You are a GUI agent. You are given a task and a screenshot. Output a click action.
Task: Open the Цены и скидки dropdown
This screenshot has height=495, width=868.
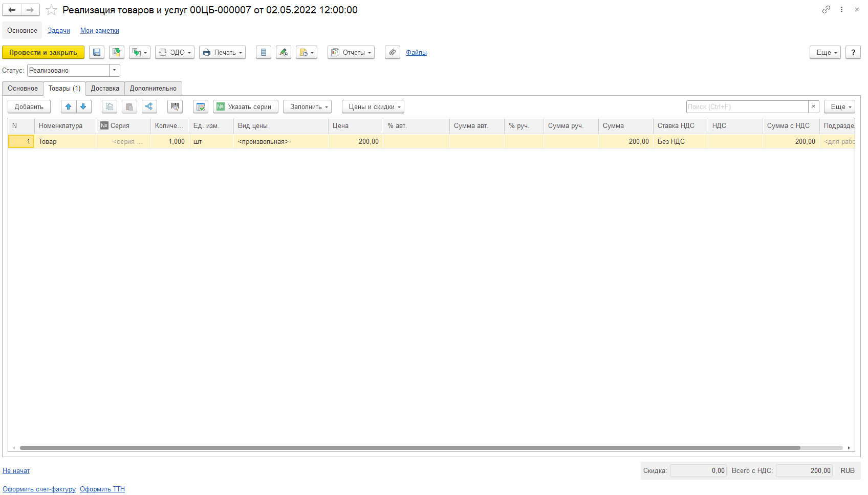(373, 106)
